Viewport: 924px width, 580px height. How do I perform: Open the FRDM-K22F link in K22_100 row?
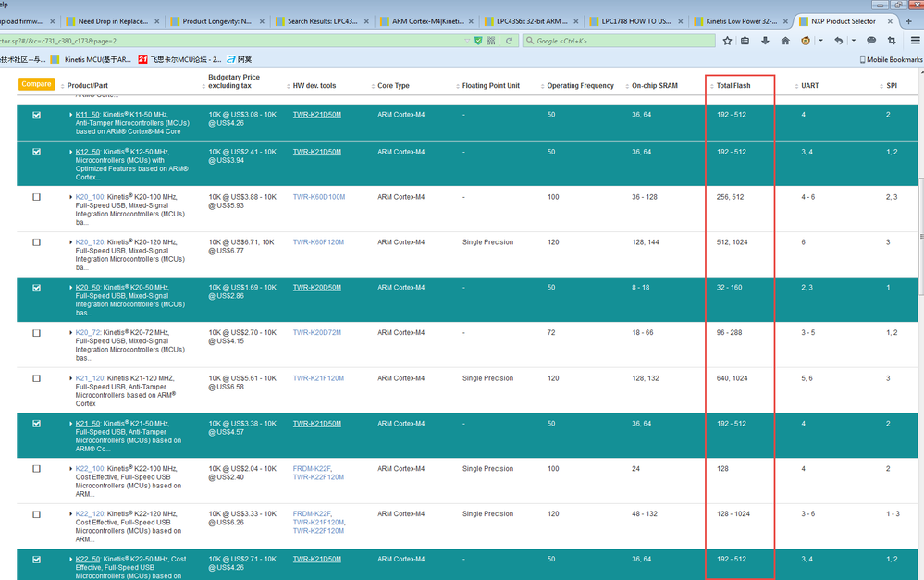click(x=313, y=469)
